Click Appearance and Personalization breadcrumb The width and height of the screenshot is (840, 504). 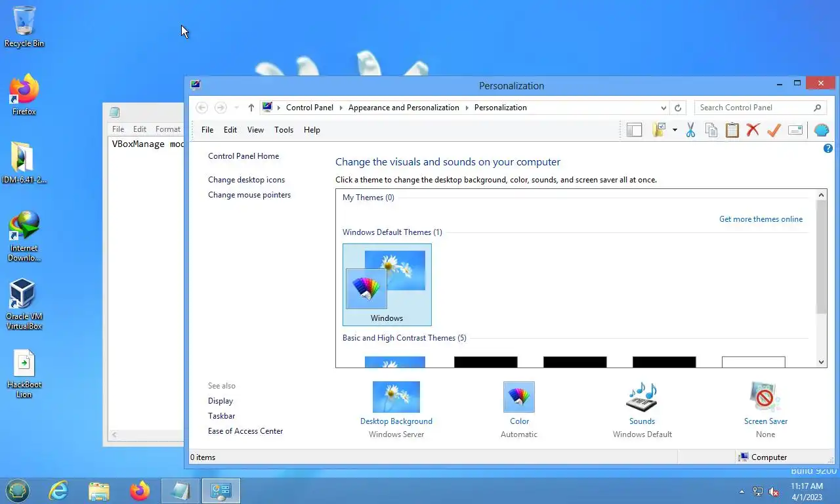pyautogui.click(x=404, y=108)
